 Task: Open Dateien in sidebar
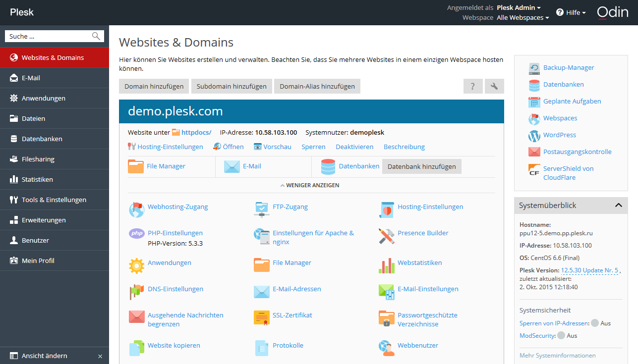(55, 118)
